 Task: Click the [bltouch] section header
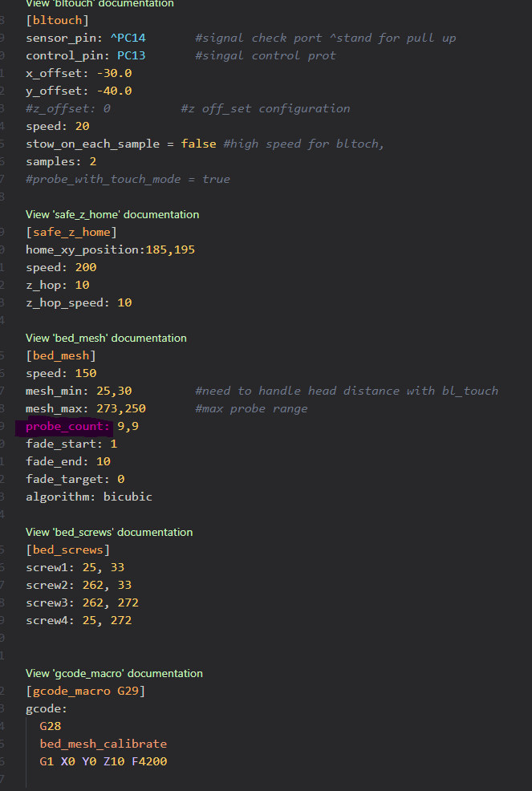pyautogui.click(x=57, y=20)
